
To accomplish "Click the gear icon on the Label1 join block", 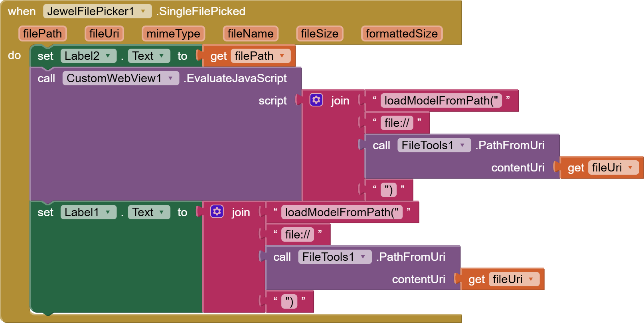I will coord(217,211).
